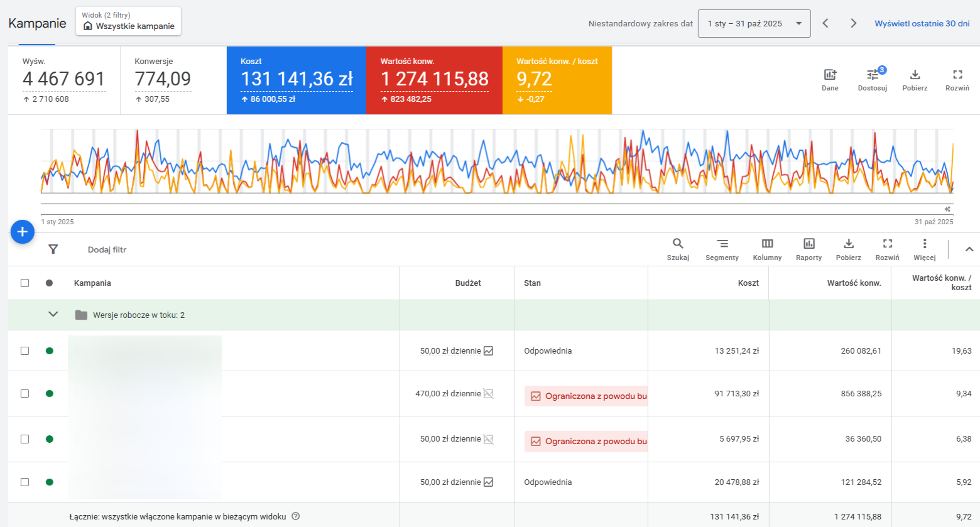Screen dimensions: 980x527
Task: Select the blue Koszt metric tile
Action: coord(296,80)
